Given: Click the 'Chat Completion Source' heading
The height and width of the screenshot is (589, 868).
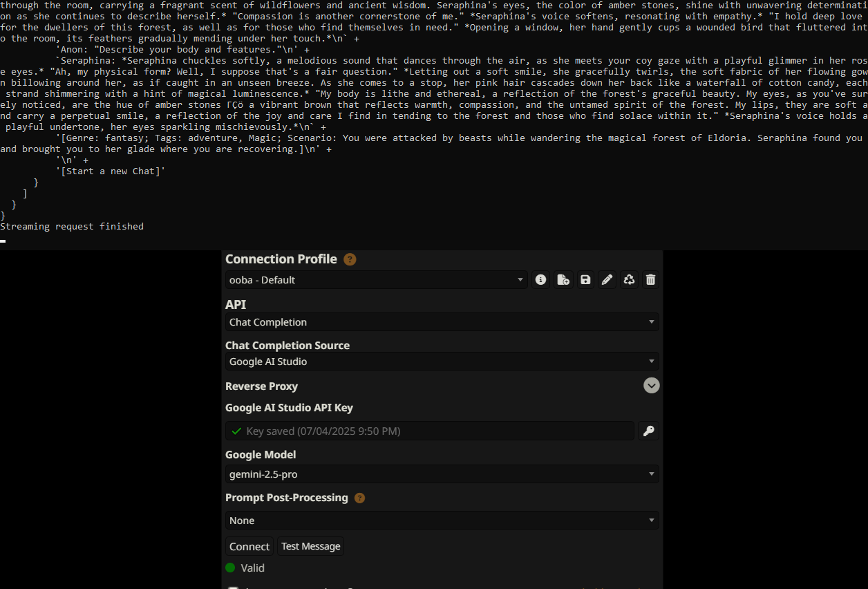Looking at the screenshot, I should (287, 345).
